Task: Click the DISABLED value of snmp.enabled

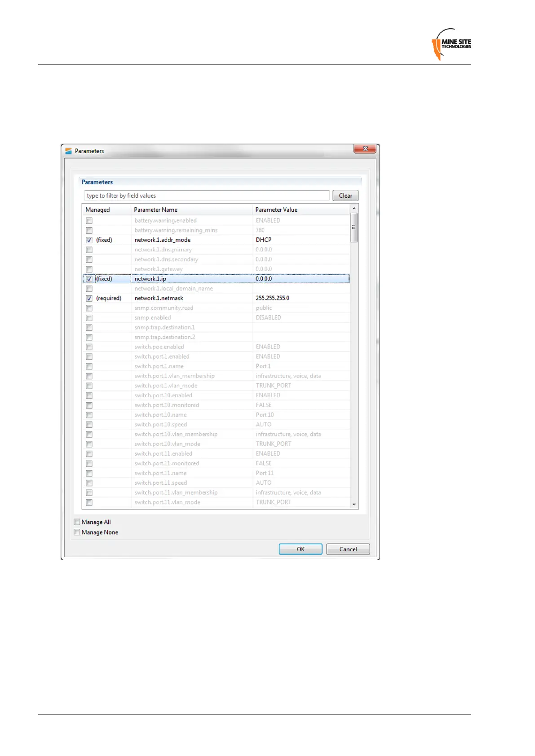Action: 268,317
